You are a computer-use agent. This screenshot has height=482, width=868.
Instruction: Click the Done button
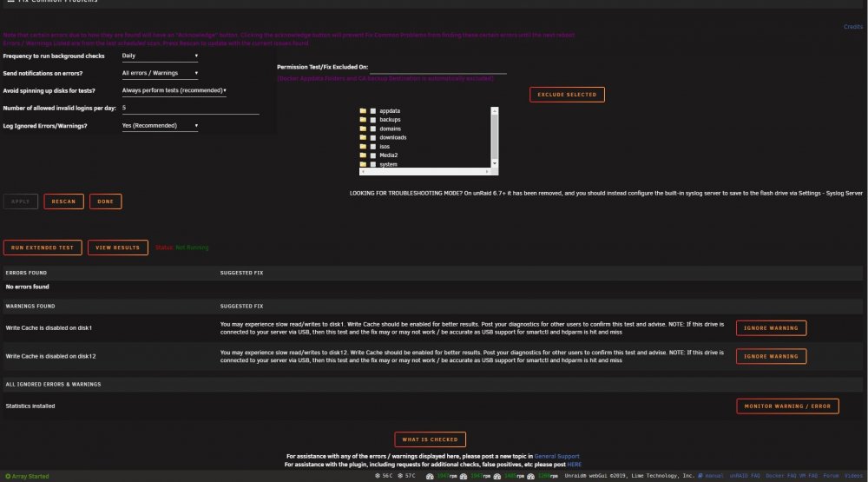(105, 201)
